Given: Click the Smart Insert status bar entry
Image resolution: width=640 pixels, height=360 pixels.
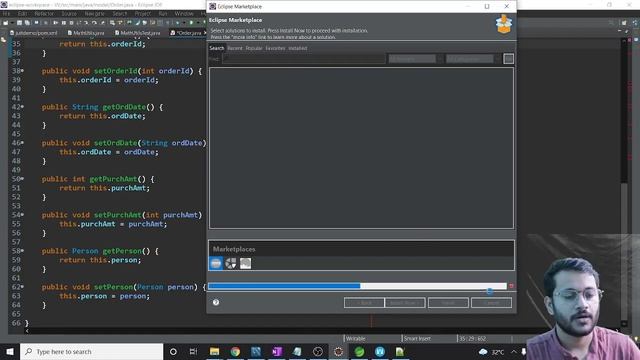Looking at the screenshot, I should 417,339.
